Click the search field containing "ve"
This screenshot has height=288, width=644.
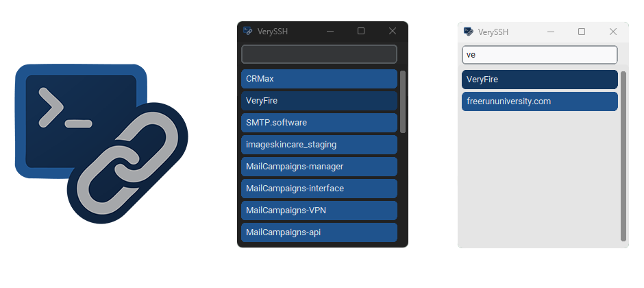(x=540, y=55)
